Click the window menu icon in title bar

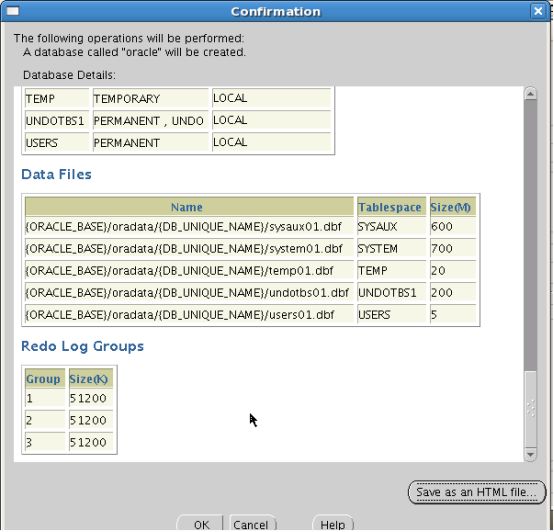13,11
